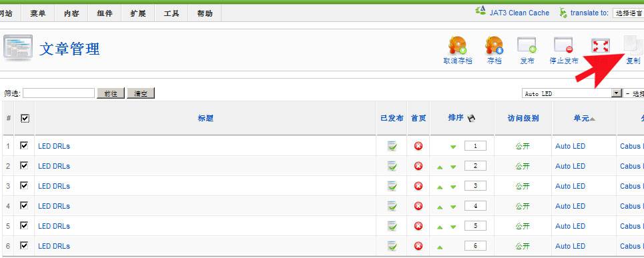Click the 停止发布 (unpublish) toolbar icon
Screen dimensions: 644x258
point(563,45)
